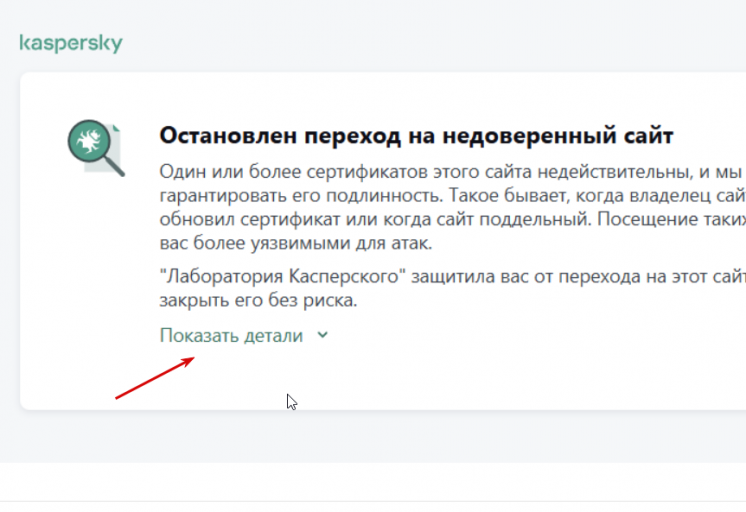Click the Kaspersky logo

click(71, 43)
